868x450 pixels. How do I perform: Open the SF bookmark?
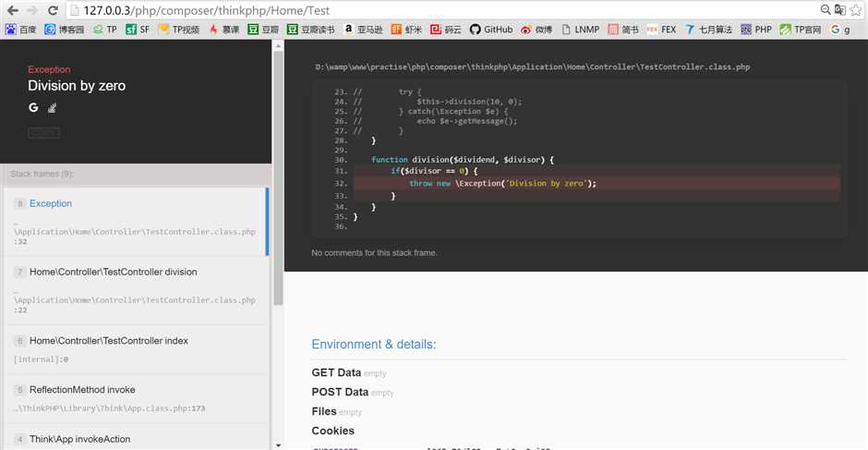tap(138, 30)
